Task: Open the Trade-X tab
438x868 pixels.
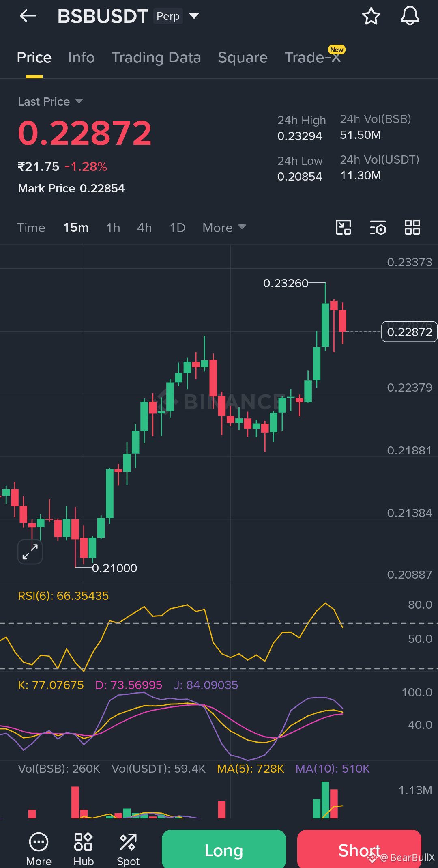Action: click(313, 58)
